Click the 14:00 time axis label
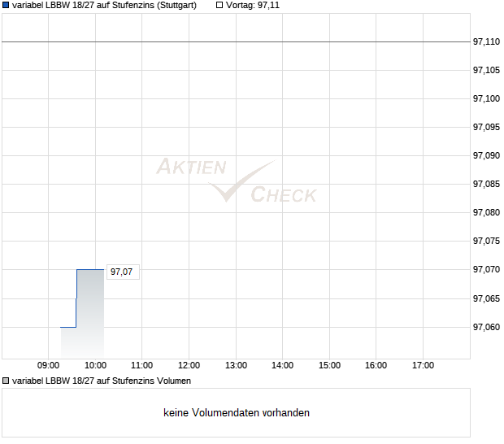The width and height of the screenshot is (504, 444). [283, 366]
